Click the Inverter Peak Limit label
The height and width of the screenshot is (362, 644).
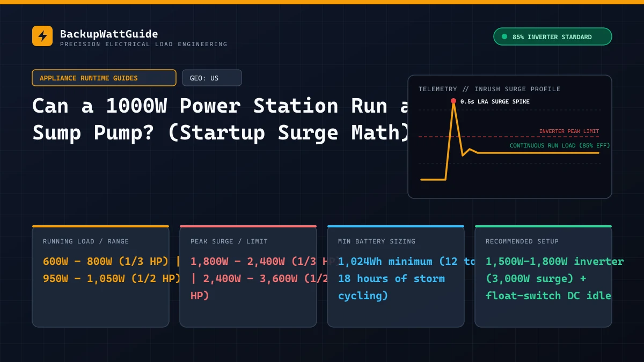569,131
